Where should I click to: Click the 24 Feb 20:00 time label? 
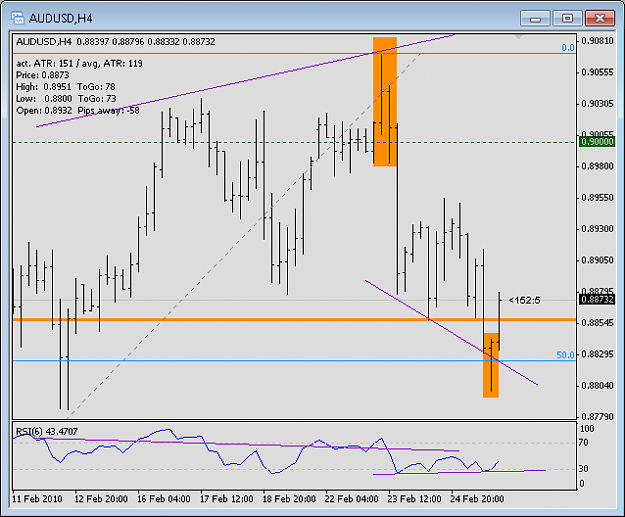(x=477, y=499)
